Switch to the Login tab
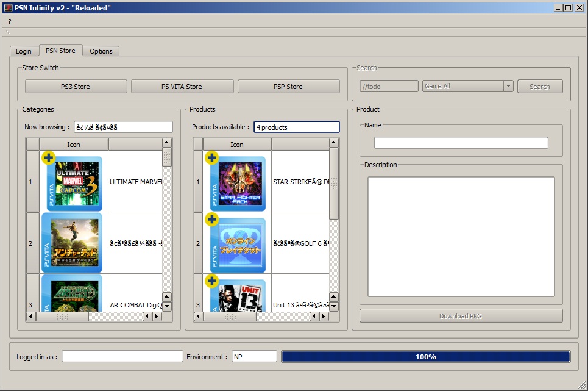The height and width of the screenshot is (391, 588). point(24,51)
